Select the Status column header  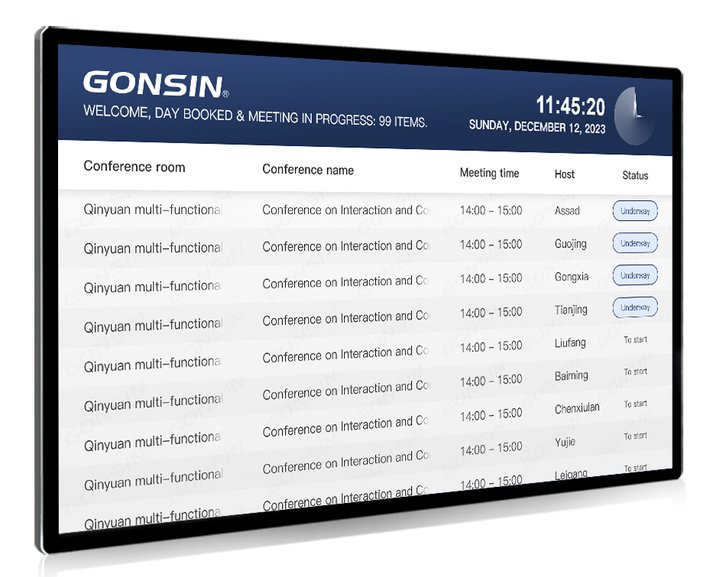click(x=635, y=175)
